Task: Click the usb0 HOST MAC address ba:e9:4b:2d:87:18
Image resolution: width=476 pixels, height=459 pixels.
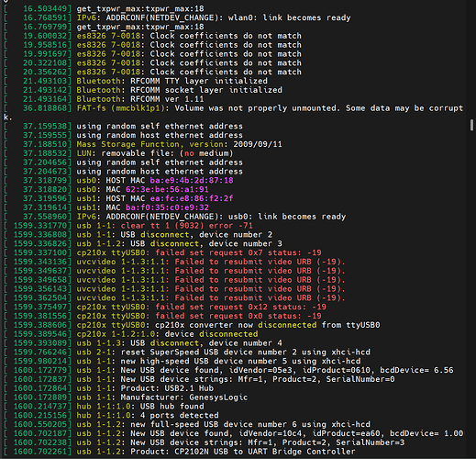Action: pos(192,180)
